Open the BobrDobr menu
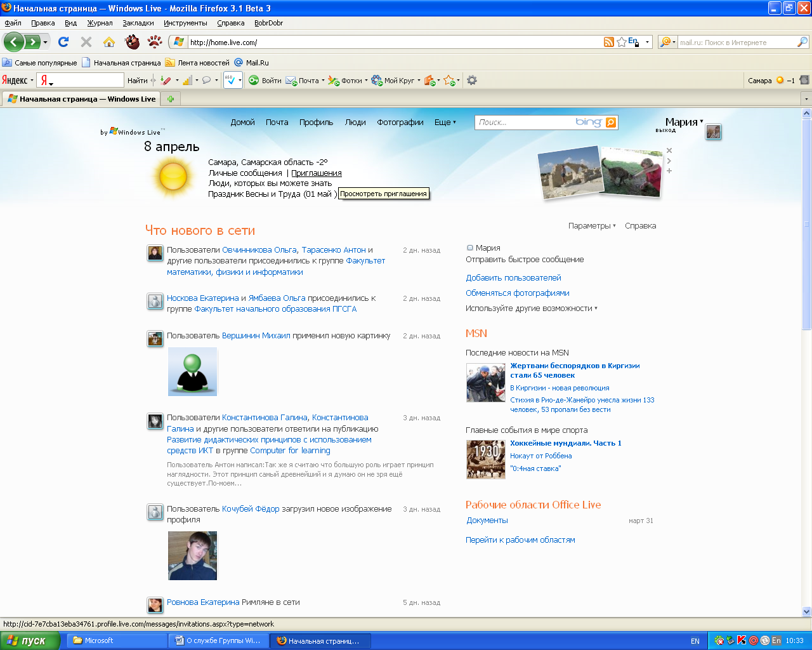812x650 pixels. coord(268,23)
